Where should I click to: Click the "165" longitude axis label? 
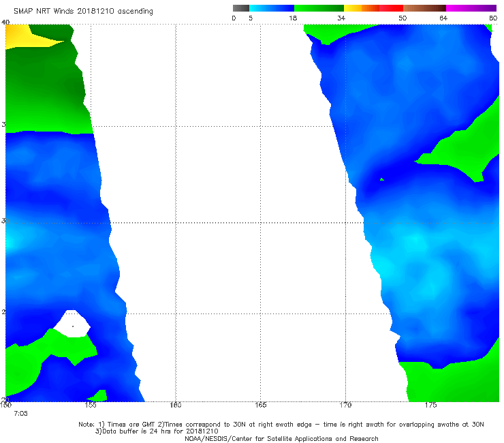pos(260,405)
